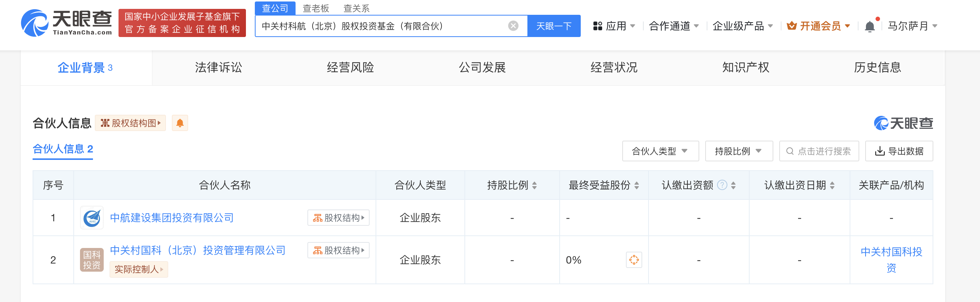Open the 中航建设集团投资有限公司 link

[x=171, y=218]
